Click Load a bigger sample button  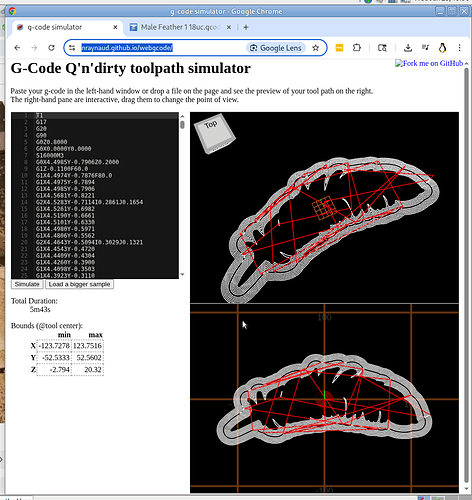[79, 284]
